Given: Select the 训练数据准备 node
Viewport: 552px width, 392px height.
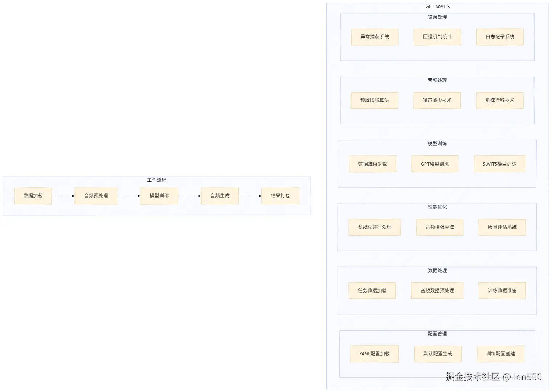Looking at the screenshot, I should point(502,291).
